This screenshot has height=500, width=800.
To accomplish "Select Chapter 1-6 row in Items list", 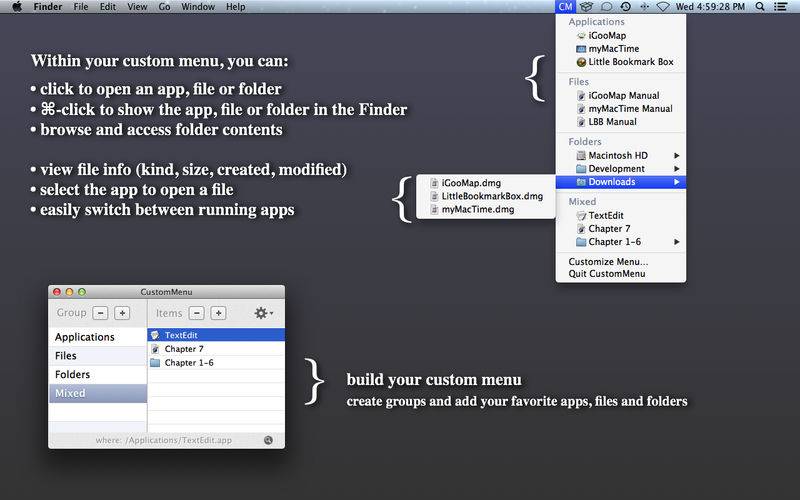I will pos(216,362).
